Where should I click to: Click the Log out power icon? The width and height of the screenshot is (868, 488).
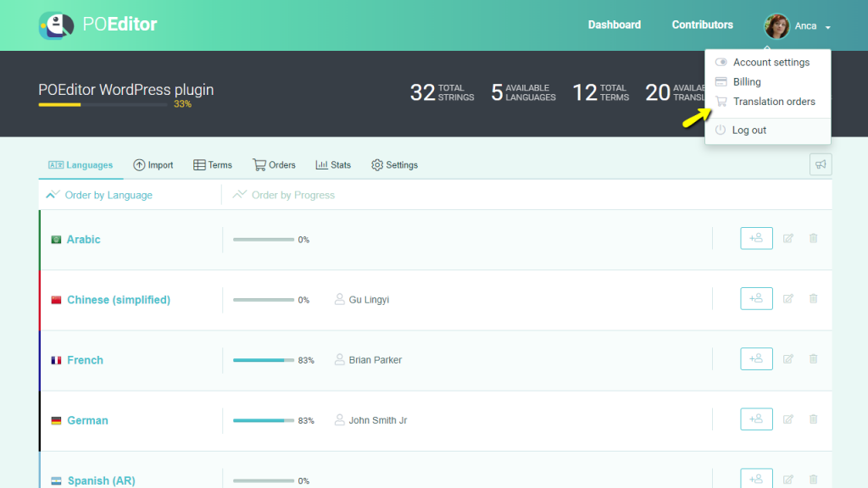tap(721, 130)
